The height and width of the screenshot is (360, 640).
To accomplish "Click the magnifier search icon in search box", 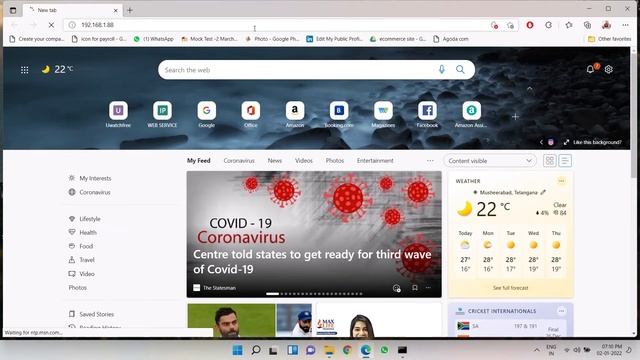I will (x=460, y=70).
